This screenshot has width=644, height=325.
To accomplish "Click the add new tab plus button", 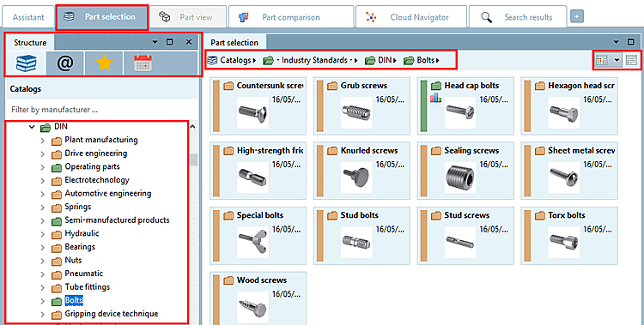I will coord(577,17).
